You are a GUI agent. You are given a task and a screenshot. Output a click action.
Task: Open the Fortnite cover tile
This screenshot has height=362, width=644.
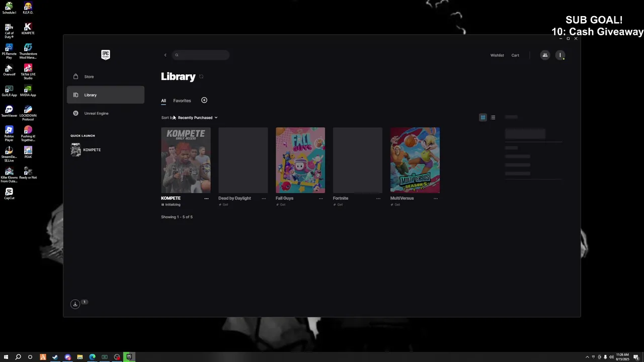(358, 160)
